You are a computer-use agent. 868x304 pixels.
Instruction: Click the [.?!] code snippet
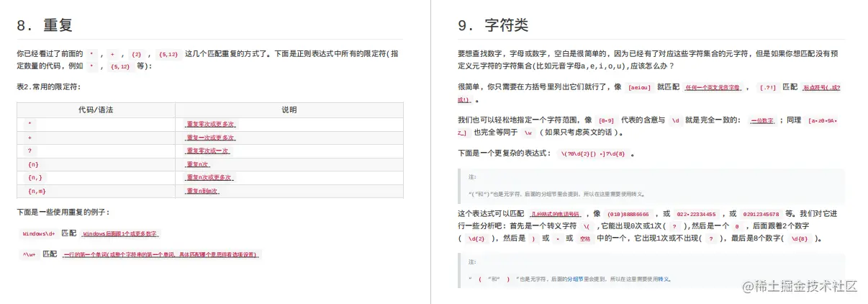768,87
